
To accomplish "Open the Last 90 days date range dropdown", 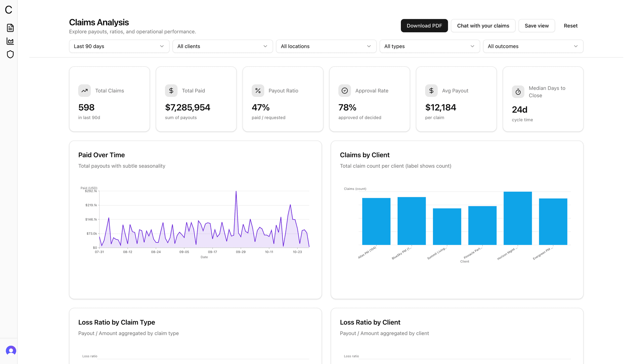I will click(x=119, y=46).
